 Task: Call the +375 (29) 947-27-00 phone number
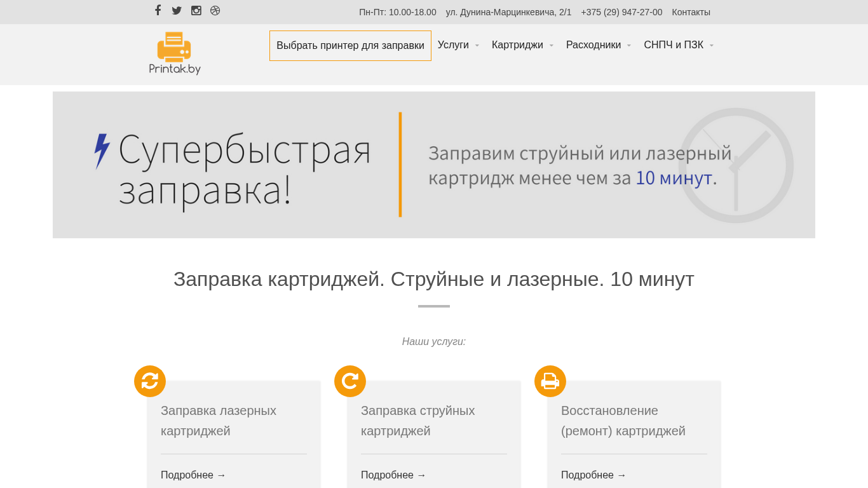pyautogui.click(x=621, y=12)
